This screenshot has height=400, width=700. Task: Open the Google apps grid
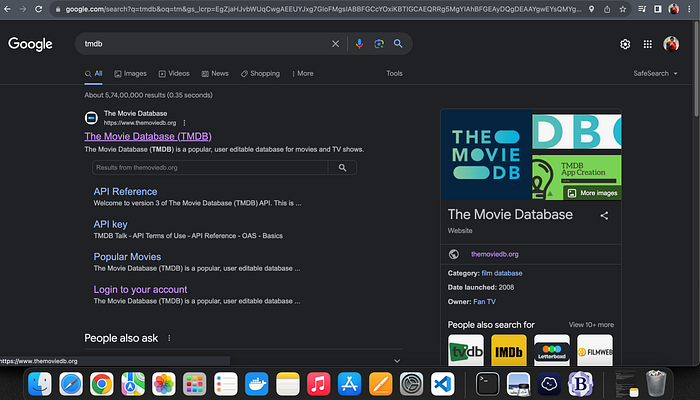pyautogui.click(x=647, y=44)
